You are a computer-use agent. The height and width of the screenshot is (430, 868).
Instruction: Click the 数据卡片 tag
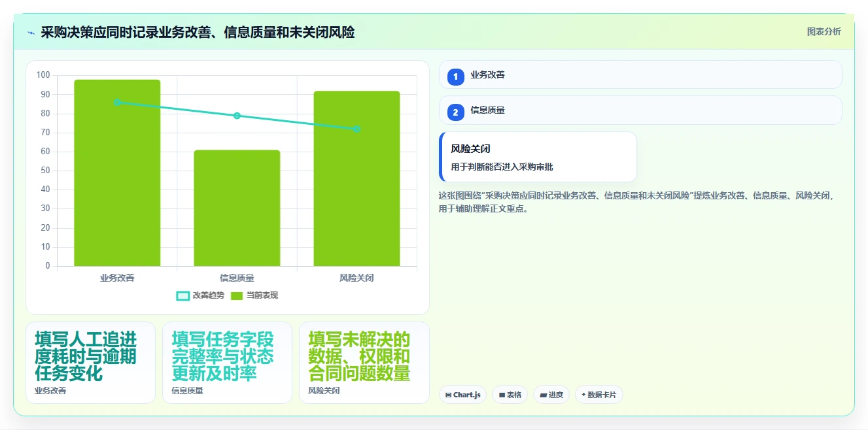pyautogui.click(x=599, y=395)
